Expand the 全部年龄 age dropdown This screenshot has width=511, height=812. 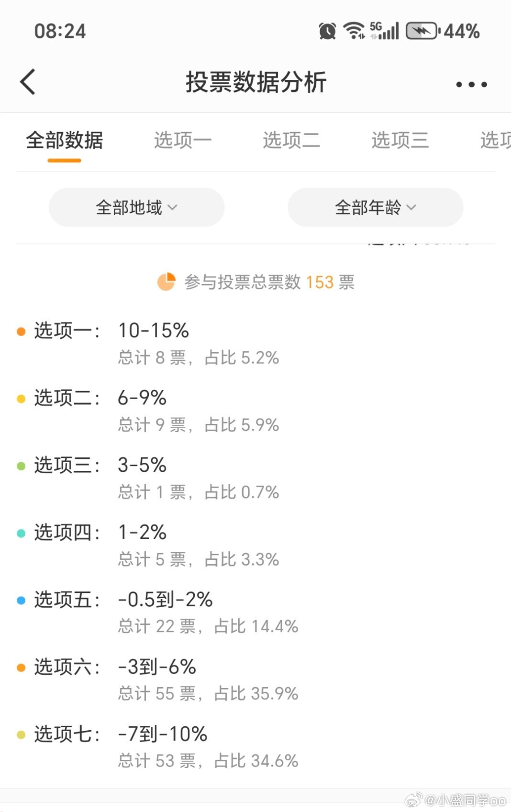coord(375,207)
